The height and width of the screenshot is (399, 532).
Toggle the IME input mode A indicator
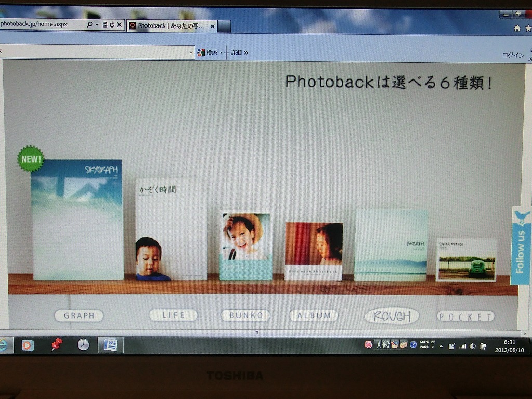(x=379, y=345)
